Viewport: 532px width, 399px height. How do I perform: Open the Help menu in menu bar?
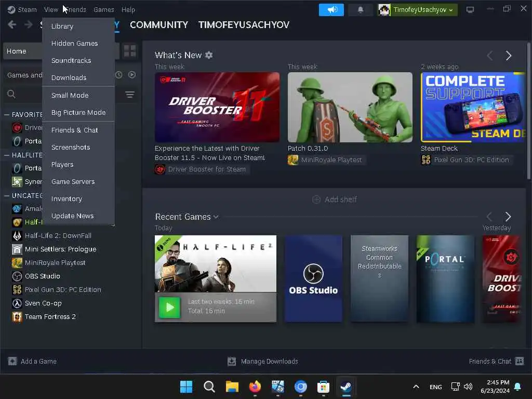pos(128,10)
